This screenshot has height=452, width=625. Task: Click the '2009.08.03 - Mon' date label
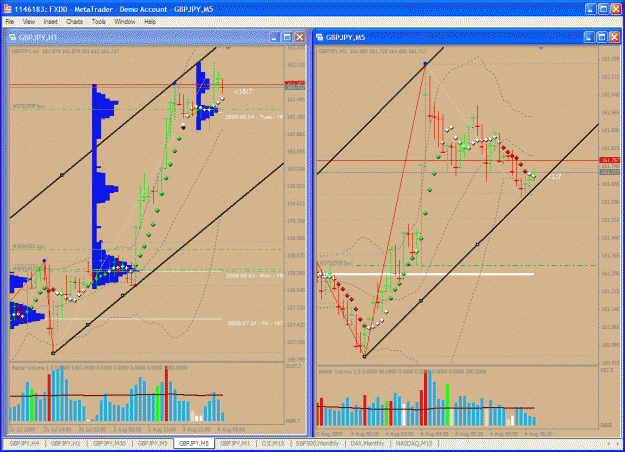pyautogui.click(x=254, y=276)
